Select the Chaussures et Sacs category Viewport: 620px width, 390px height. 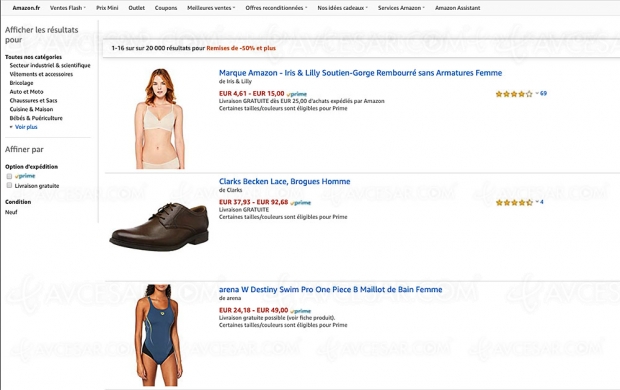point(33,100)
